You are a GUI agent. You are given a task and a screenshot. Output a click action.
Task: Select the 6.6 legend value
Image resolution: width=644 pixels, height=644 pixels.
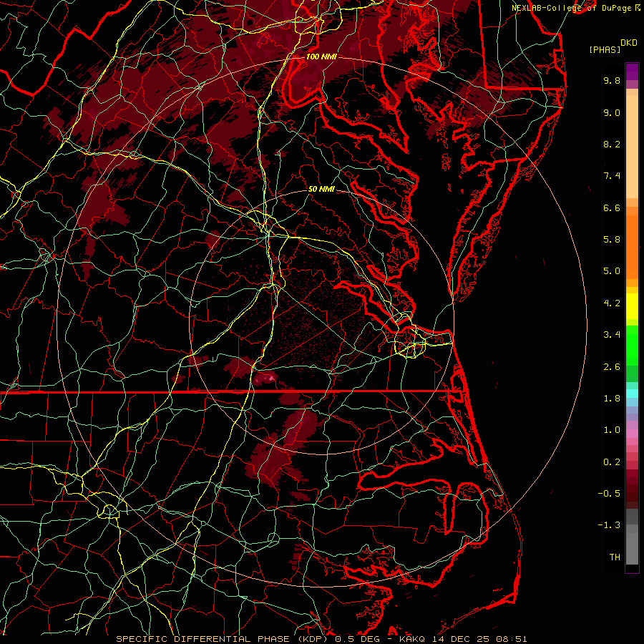(612, 208)
